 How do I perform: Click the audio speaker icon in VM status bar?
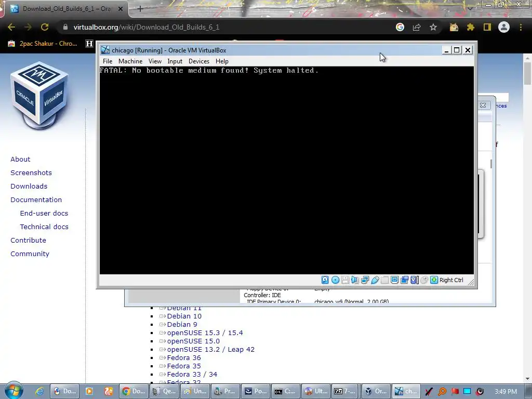355,280
